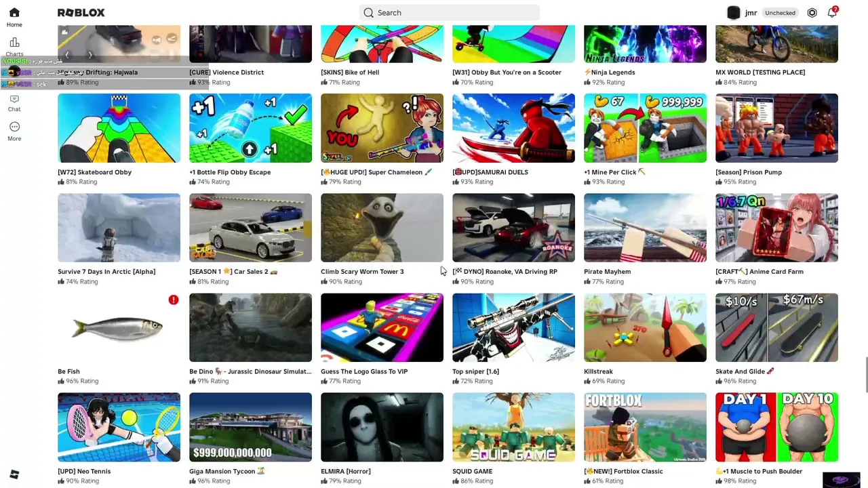Focus the Search input field
Image resolution: width=868 pixels, height=488 pixels.
click(450, 13)
